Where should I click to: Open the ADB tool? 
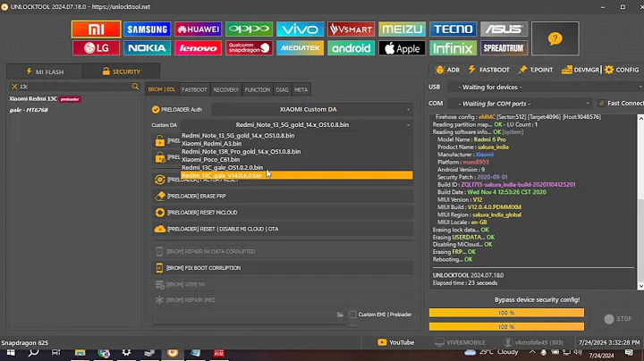pyautogui.click(x=447, y=70)
